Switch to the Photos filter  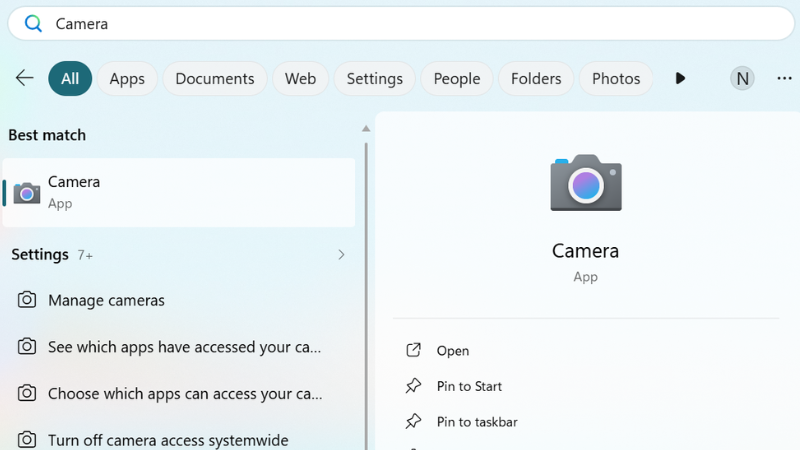[616, 79]
